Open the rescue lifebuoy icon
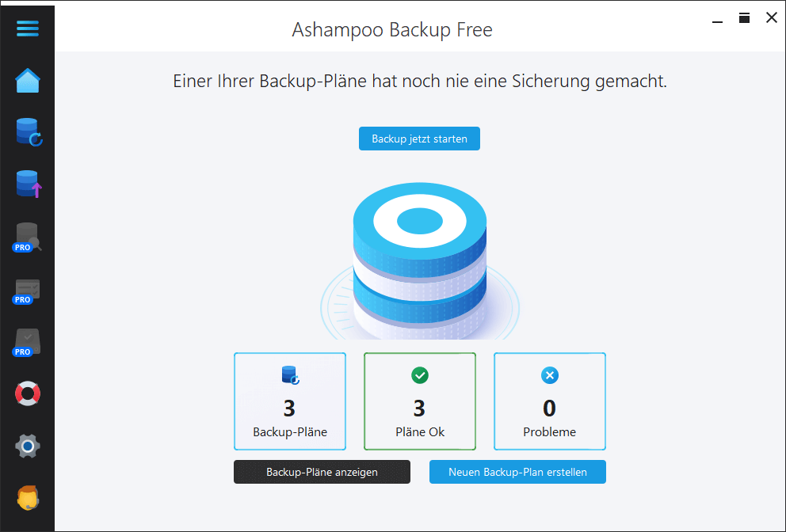786x532 pixels. (x=28, y=393)
